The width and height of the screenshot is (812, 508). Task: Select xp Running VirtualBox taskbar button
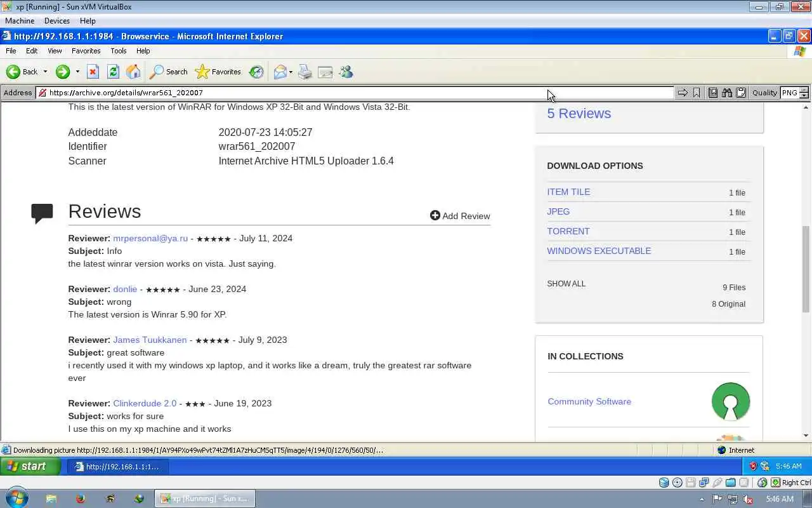[x=205, y=498]
